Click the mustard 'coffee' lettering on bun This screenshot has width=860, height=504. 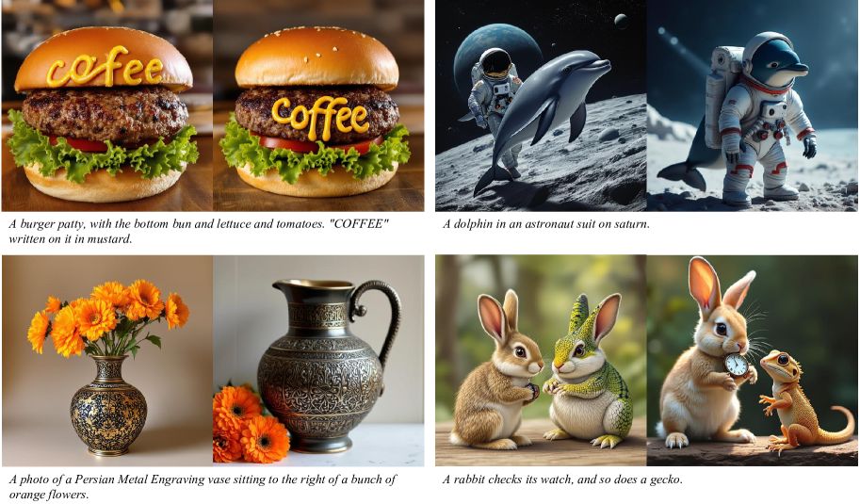105,68
